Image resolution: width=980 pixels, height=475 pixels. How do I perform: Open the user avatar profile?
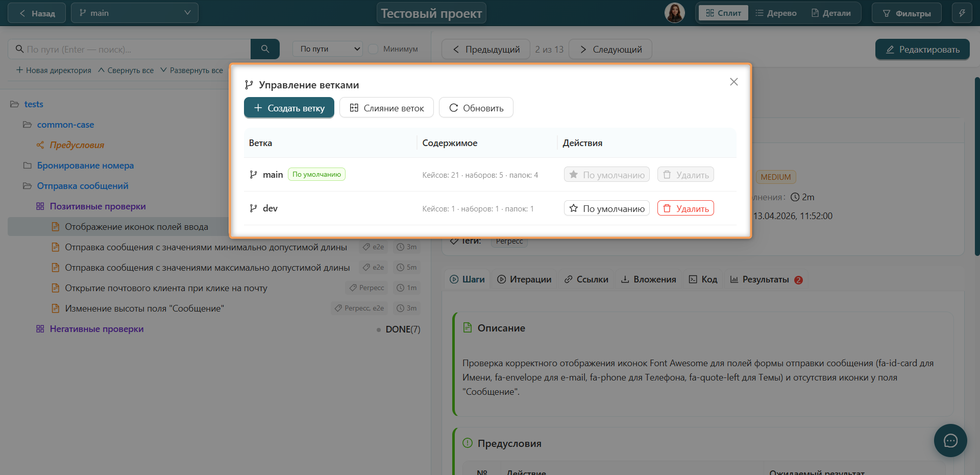674,13
